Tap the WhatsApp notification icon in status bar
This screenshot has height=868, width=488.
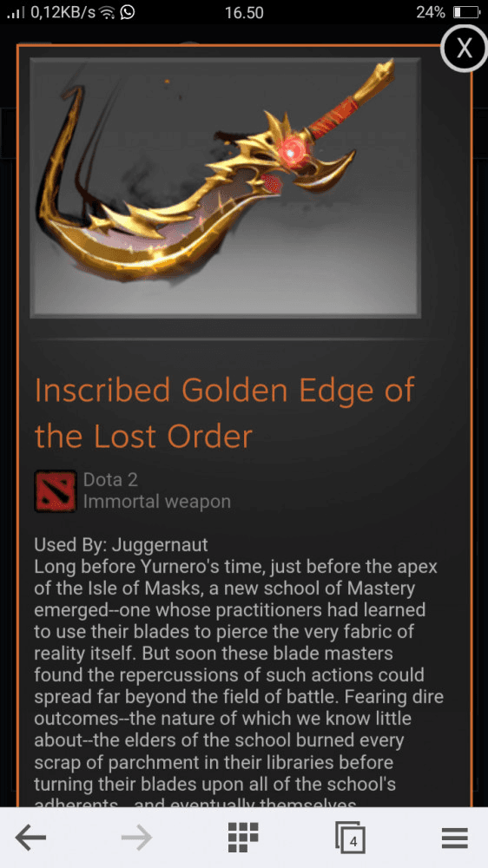tap(127, 12)
